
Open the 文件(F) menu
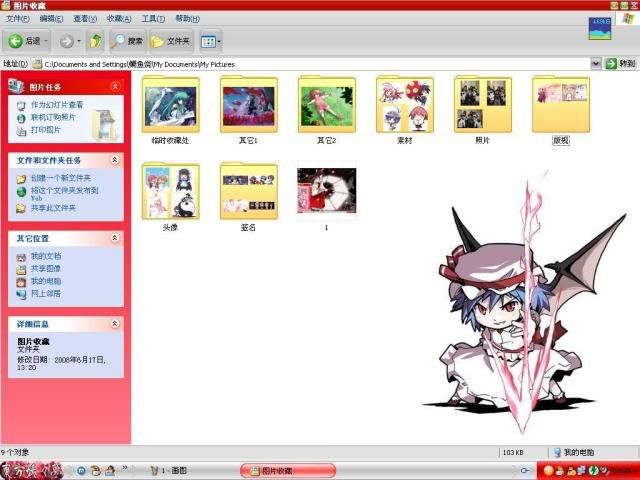[18, 19]
